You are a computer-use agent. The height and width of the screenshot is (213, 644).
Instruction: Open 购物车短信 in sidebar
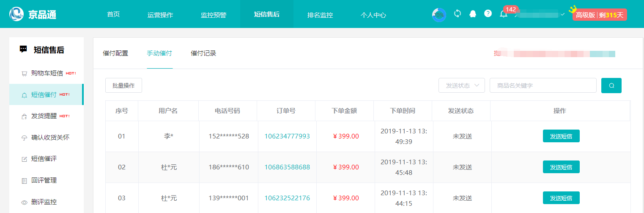[47, 73]
